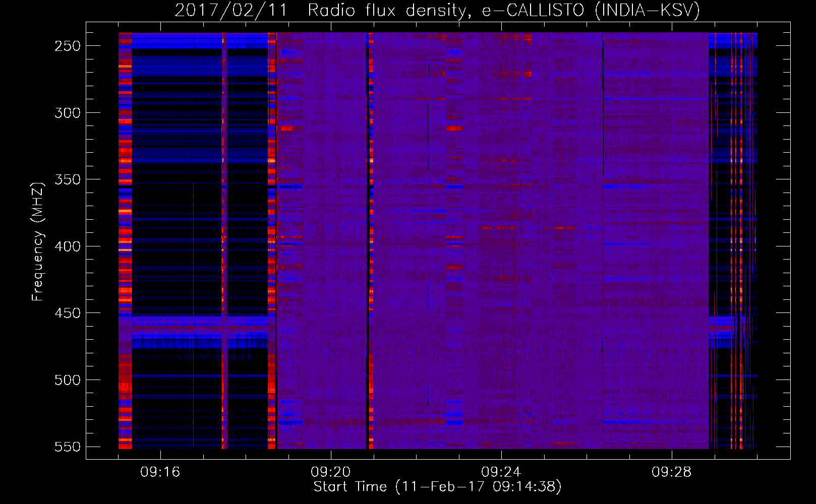Click the 09:24 time tick label
Image resolution: width=816 pixels, height=504 pixels.
(501, 472)
